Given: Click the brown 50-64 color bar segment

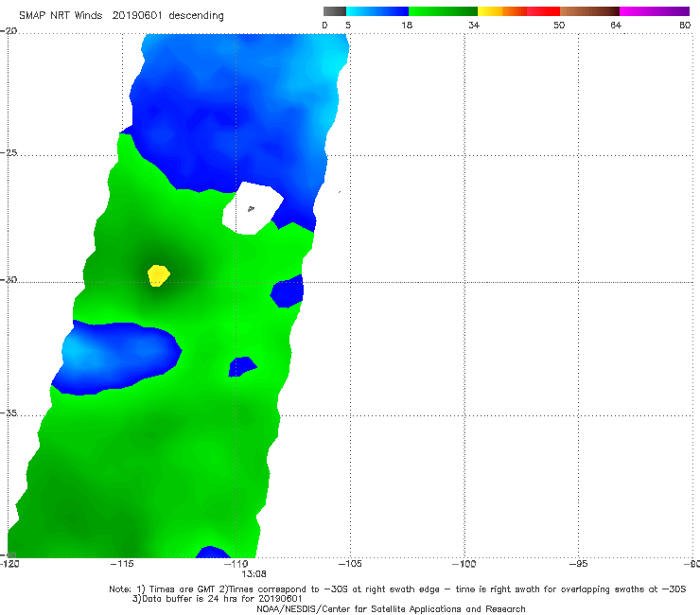Looking at the screenshot, I should (x=589, y=11).
